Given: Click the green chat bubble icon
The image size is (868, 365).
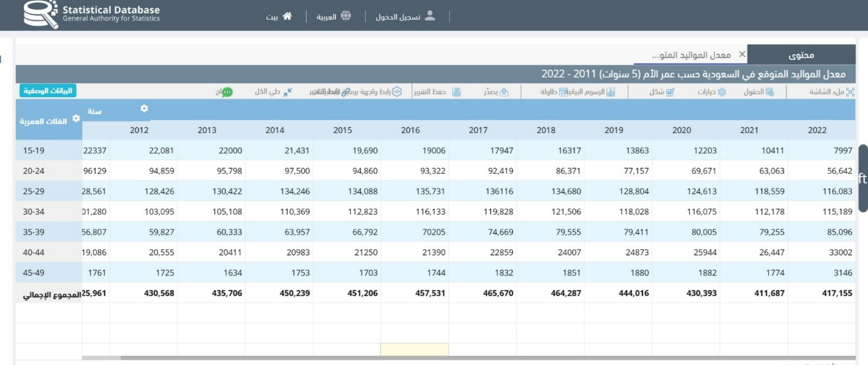Looking at the screenshot, I should coord(227,92).
